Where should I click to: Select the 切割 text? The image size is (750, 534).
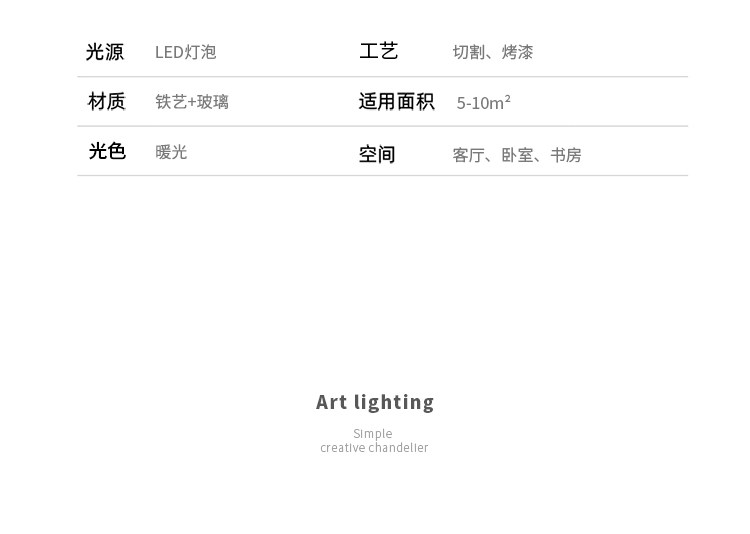coord(468,52)
